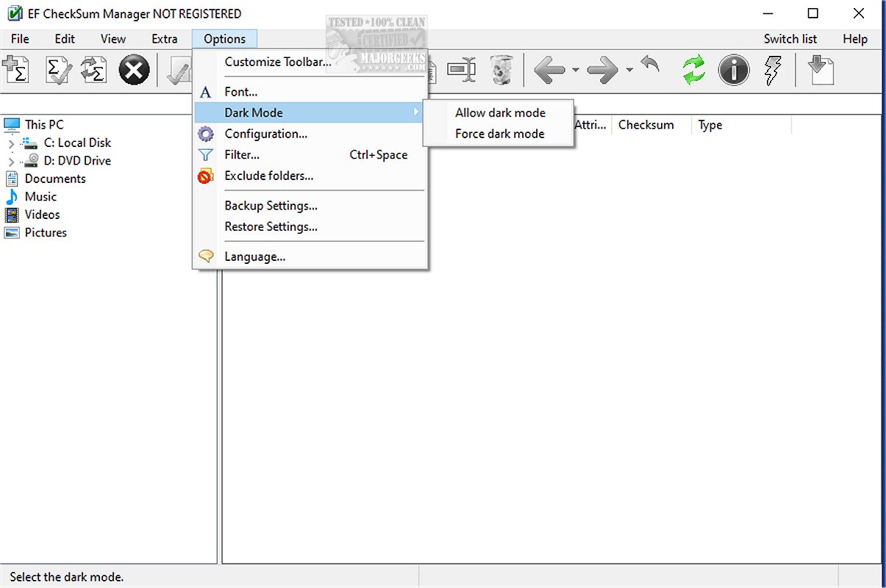Screen dimensions: 886x588
Task: Click the recycle bin delete icon
Action: click(501, 71)
